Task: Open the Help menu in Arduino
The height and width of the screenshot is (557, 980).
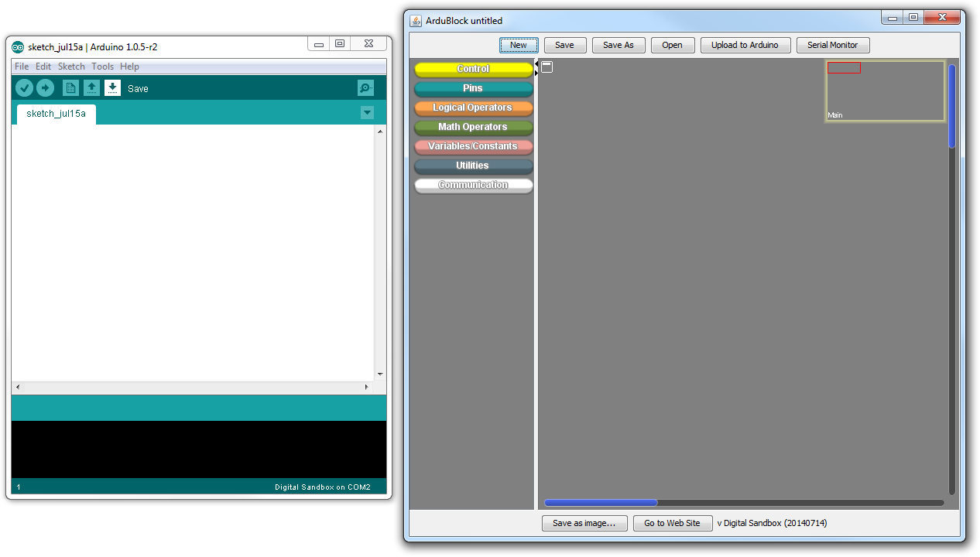Action: tap(129, 67)
